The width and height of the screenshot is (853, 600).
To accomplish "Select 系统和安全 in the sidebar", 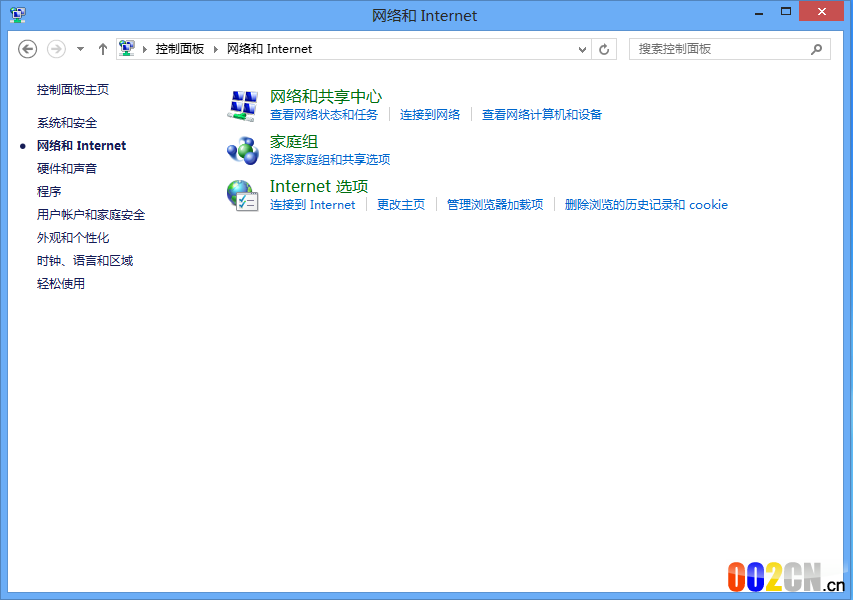I will click(67, 123).
